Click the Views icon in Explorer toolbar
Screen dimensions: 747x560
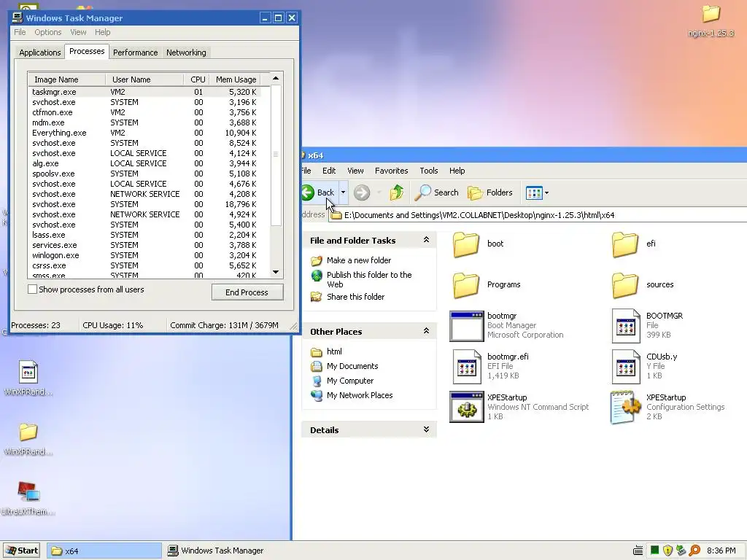(x=534, y=192)
